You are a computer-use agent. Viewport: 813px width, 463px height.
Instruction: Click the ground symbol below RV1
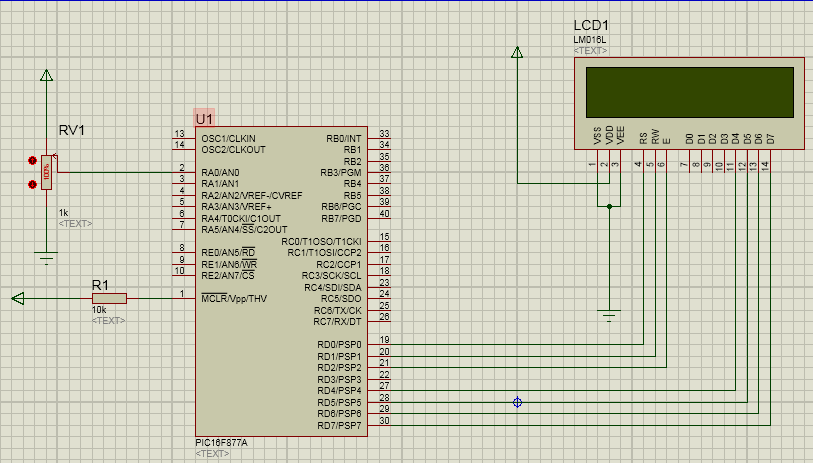[x=46, y=258]
